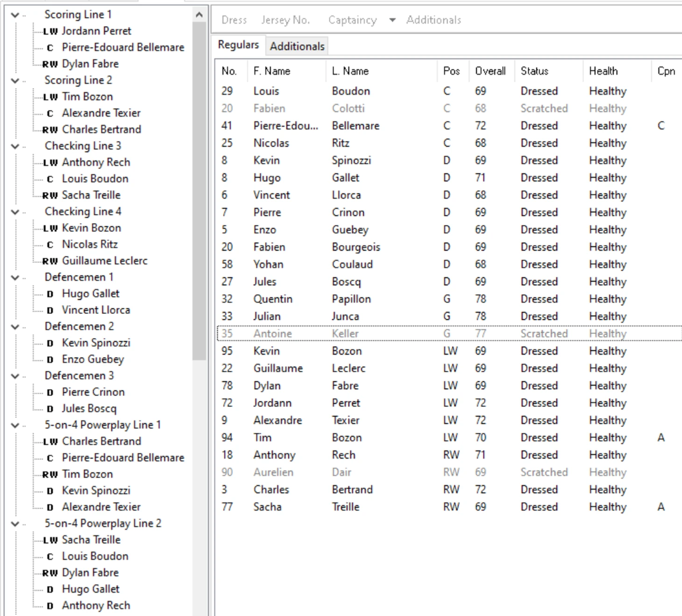Click Anthony Rech's Overall value 71
The height and width of the screenshot is (616, 682).
point(480,455)
